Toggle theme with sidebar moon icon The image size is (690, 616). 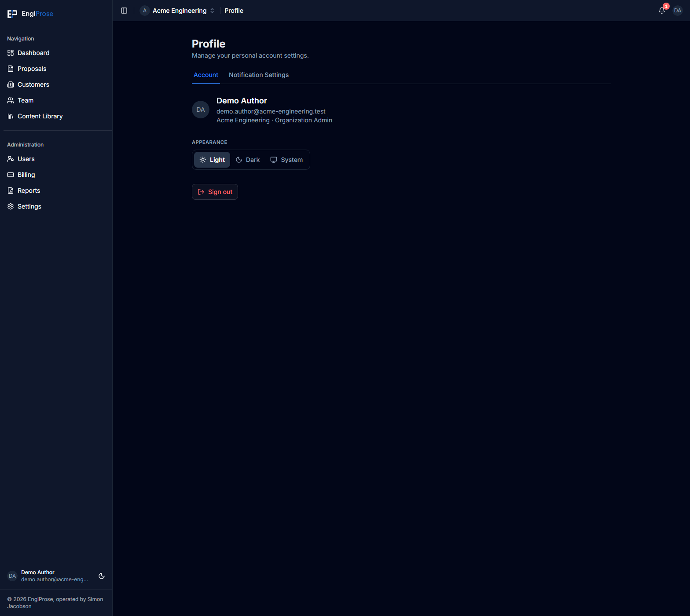(x=102, y=576)
